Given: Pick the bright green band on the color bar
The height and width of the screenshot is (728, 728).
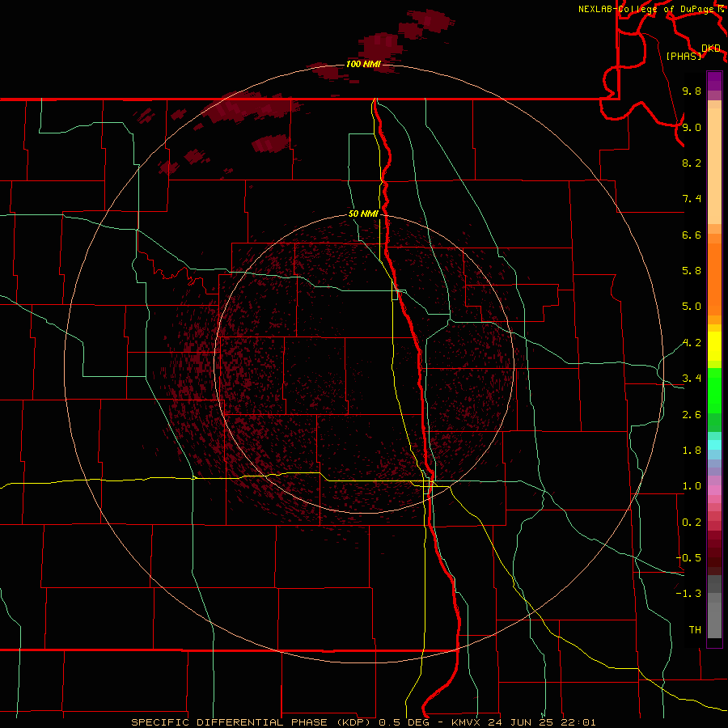Looking at the screenshot, I should [x=714, y=391].
